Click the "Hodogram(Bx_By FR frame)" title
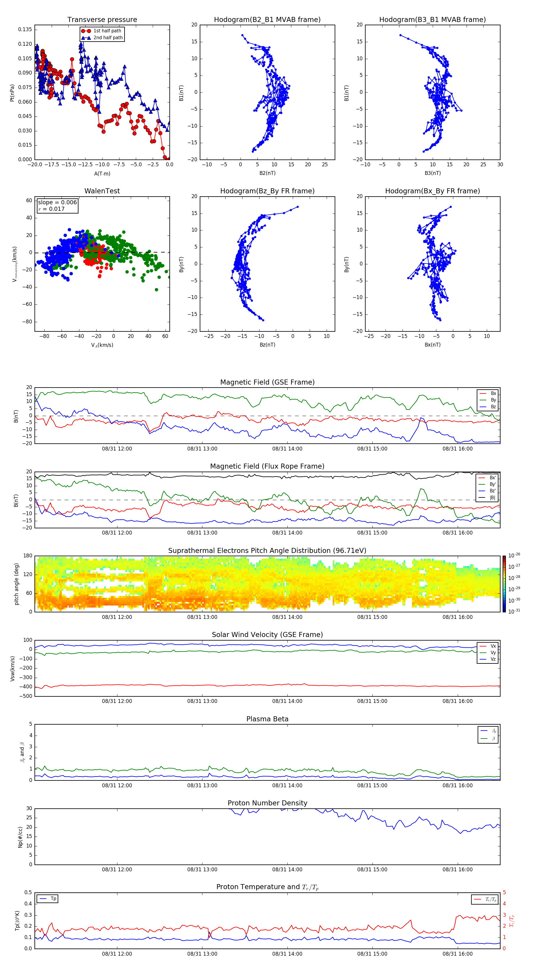This screenshot has height=980, width=535. (x=432, y=191)
